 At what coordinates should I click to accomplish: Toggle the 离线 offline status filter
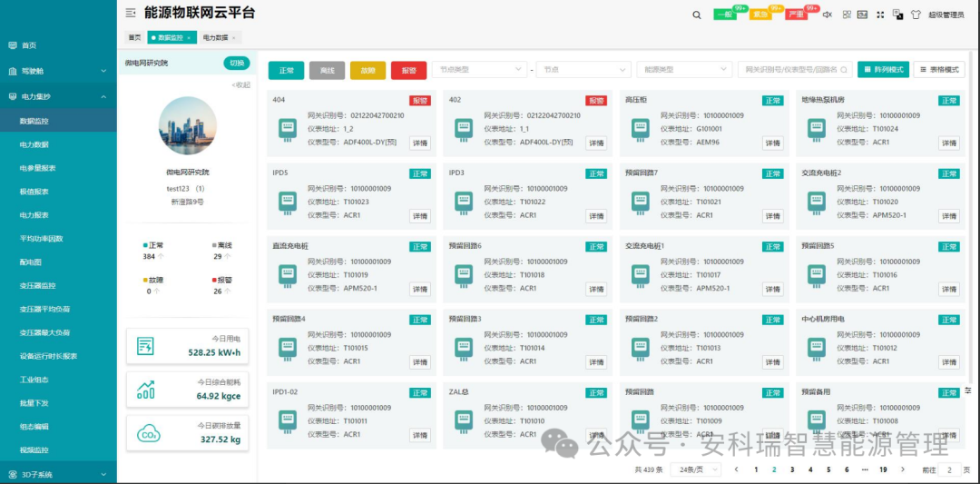click(x=327, y=70)
